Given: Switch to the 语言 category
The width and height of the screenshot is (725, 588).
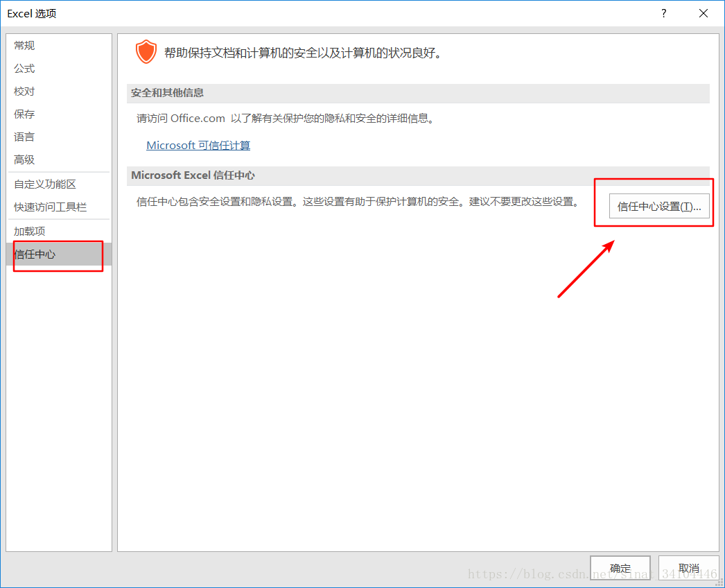Looking at the screenshot, I should point(59,137).
